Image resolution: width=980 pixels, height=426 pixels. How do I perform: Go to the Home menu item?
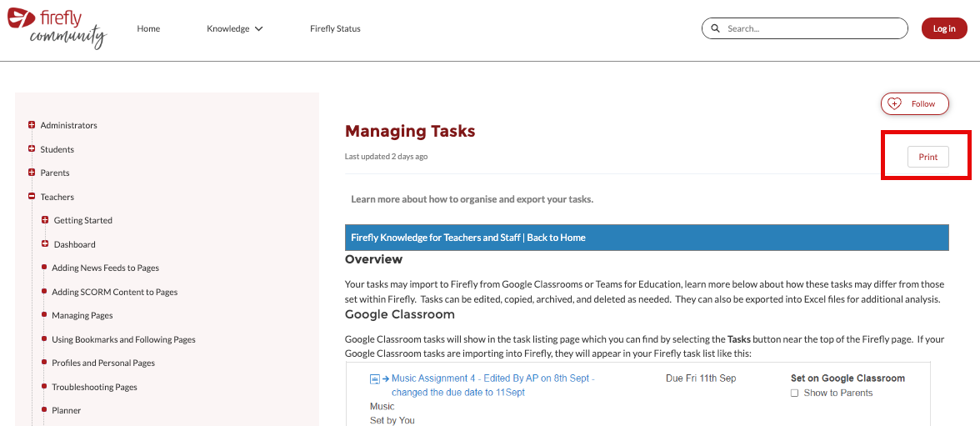(x=148, y=28)
